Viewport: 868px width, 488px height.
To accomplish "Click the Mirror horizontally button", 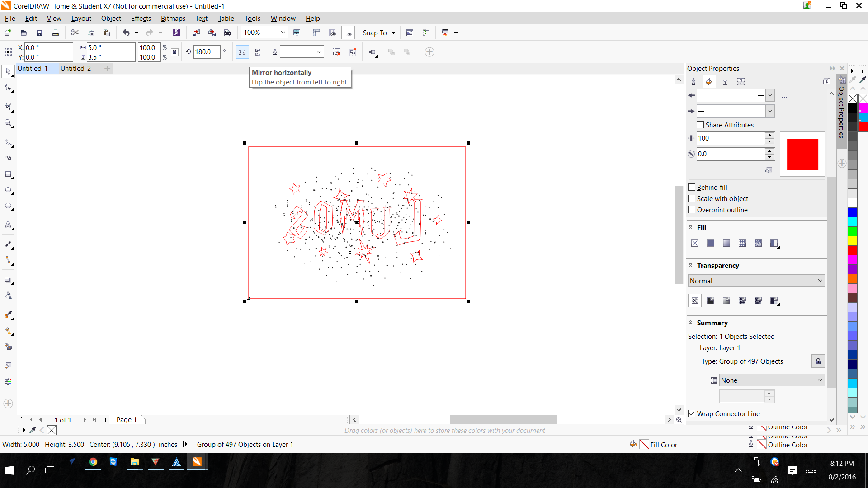I will (x=242, y=52).
